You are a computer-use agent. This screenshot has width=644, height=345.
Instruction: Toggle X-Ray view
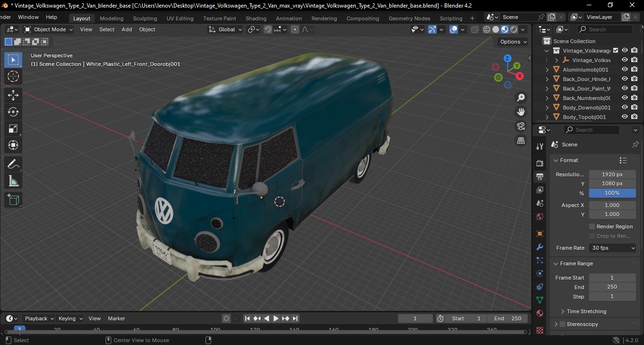(474, 29)
